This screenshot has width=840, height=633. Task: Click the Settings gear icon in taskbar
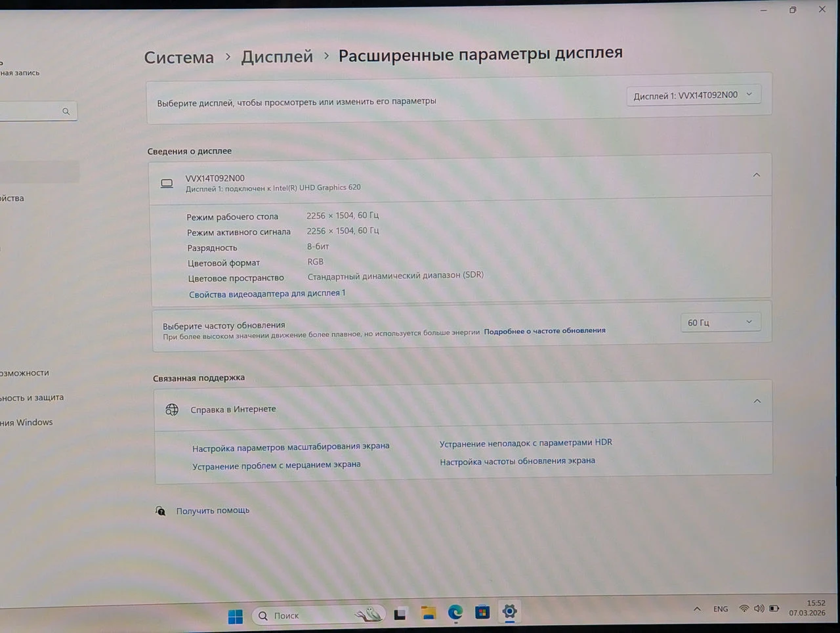(x=509, y=611)
